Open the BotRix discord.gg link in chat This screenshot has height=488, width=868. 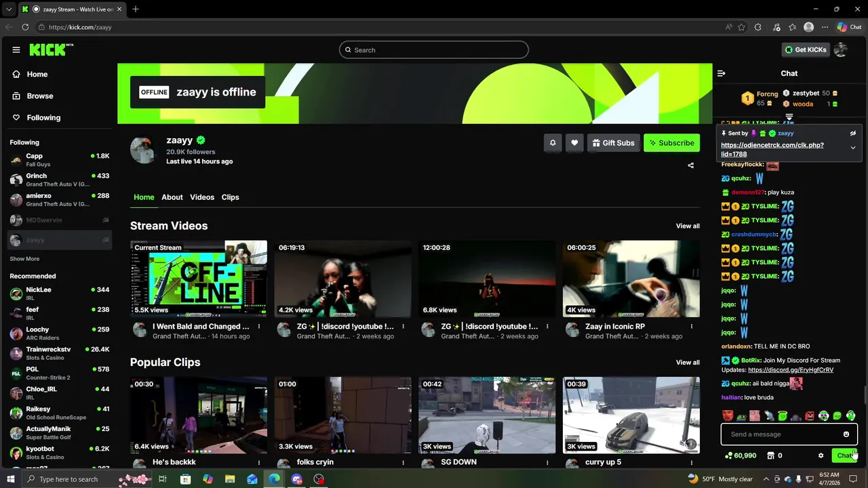click(x=791, y=370)
